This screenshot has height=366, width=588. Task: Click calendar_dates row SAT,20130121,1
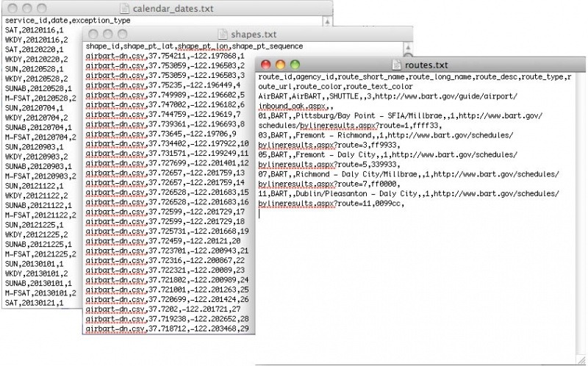pyautogui.click(x=35, y=303)
